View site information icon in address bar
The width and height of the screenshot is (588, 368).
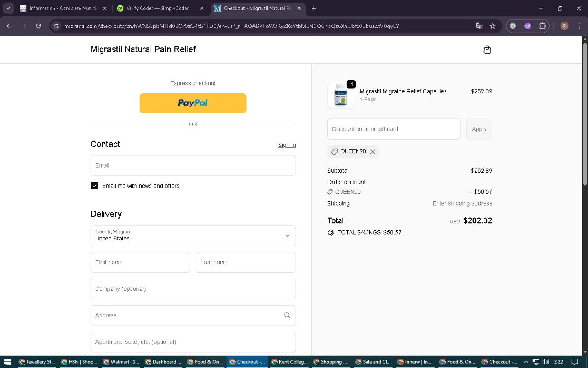[x=56, y=26]
